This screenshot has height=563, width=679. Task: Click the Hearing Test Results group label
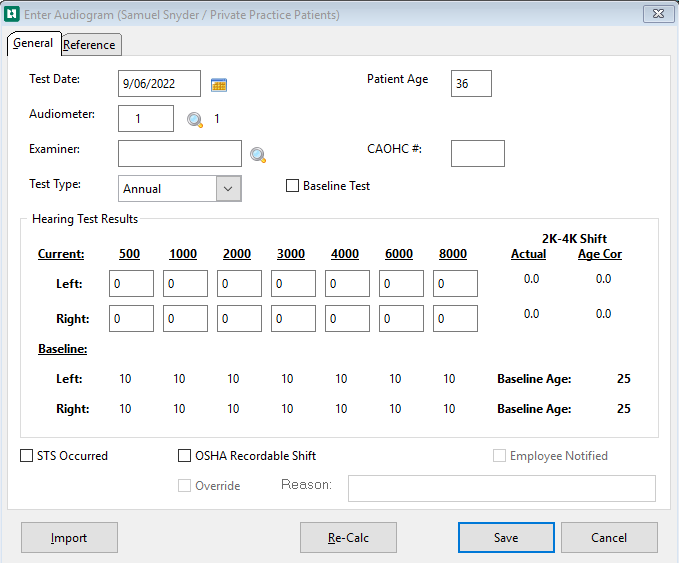point(85,219)
